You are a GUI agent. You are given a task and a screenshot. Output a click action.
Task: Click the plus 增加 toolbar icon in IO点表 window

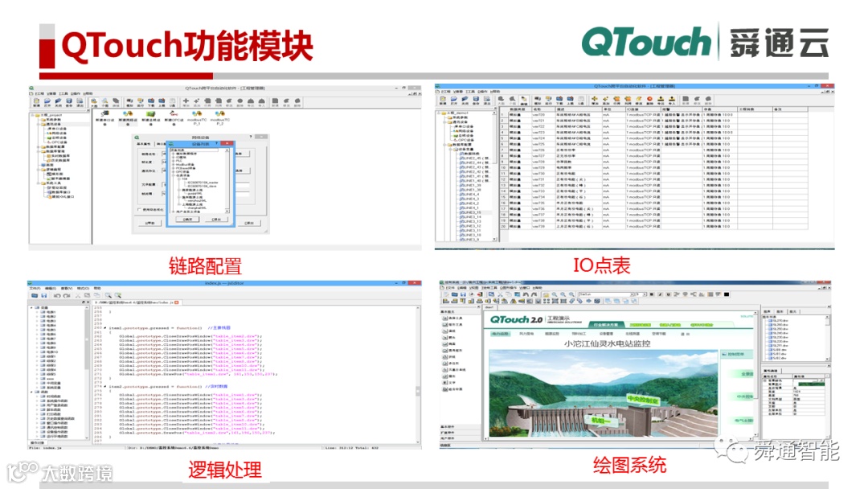(x=595, y=99)
